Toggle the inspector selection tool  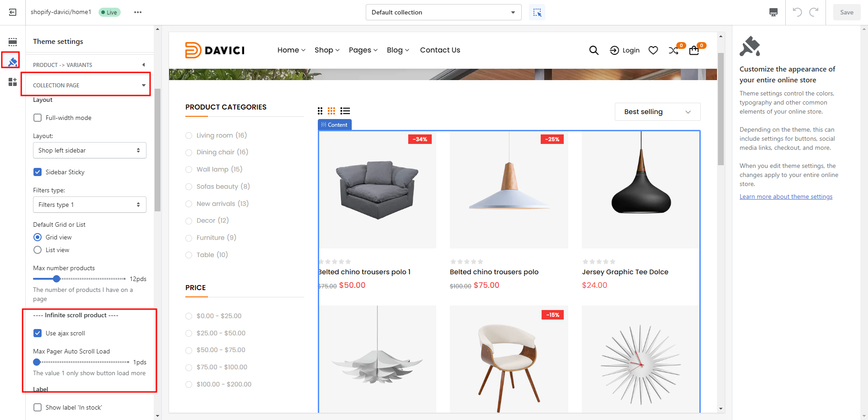[537, 12]
